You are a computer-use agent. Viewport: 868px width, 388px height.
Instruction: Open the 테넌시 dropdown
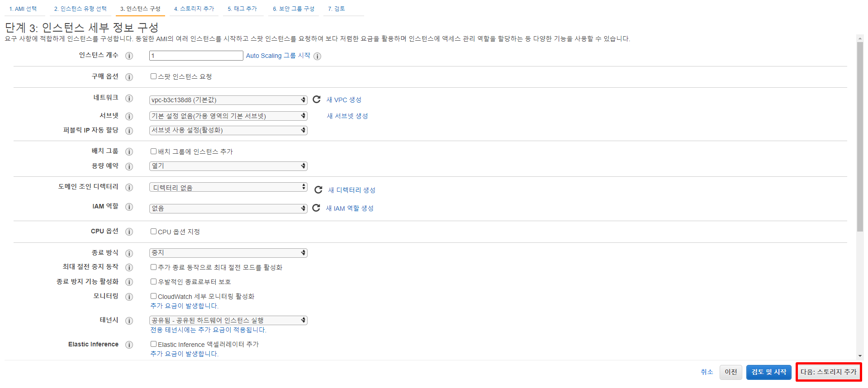coord(228,320)
